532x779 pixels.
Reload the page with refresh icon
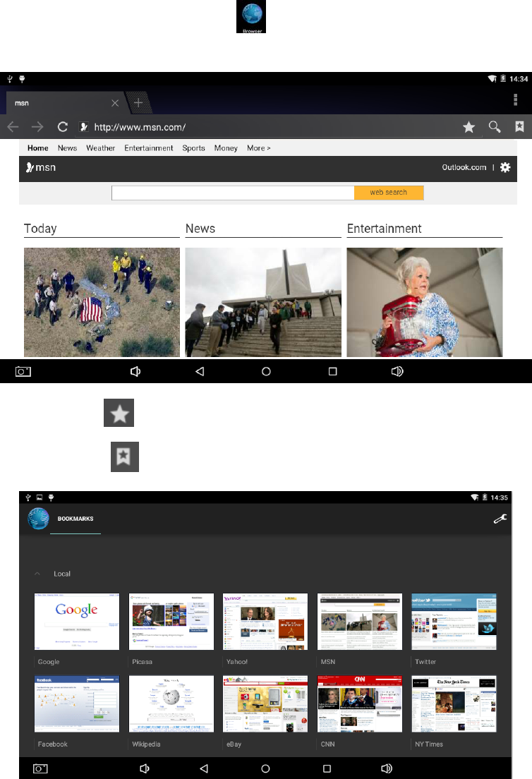pos(62,127)
